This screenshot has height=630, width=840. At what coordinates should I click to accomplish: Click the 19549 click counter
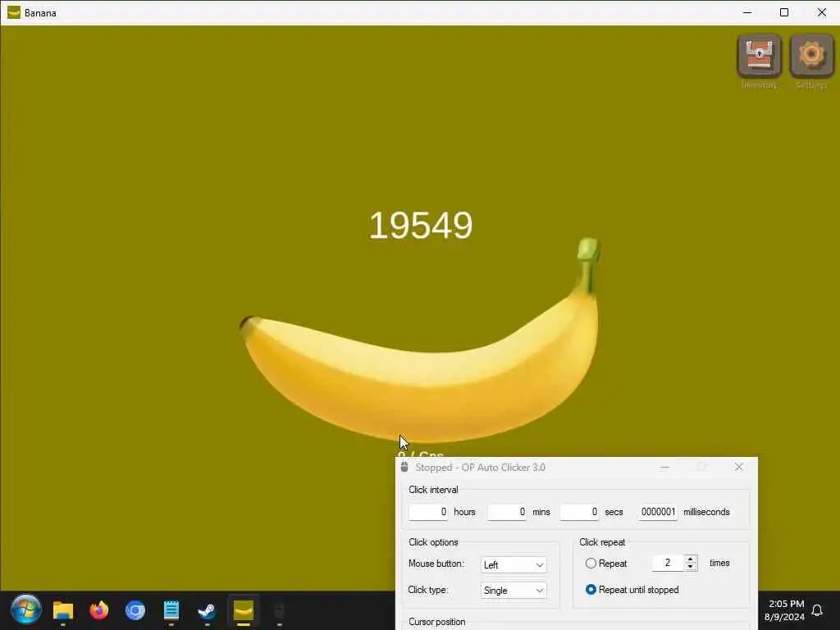coord(421,225)
